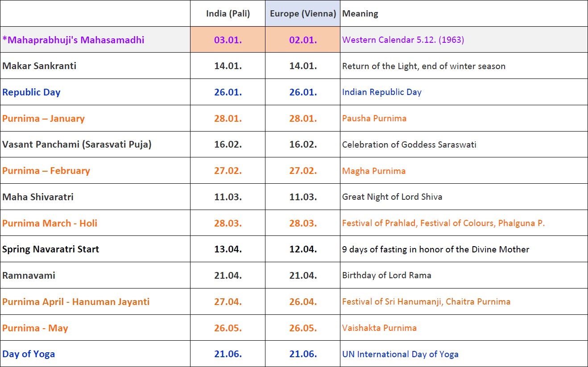Viewport: 588px width, 367px height.
Task: Click the India (Pali) column header
Action: (228, 14)
